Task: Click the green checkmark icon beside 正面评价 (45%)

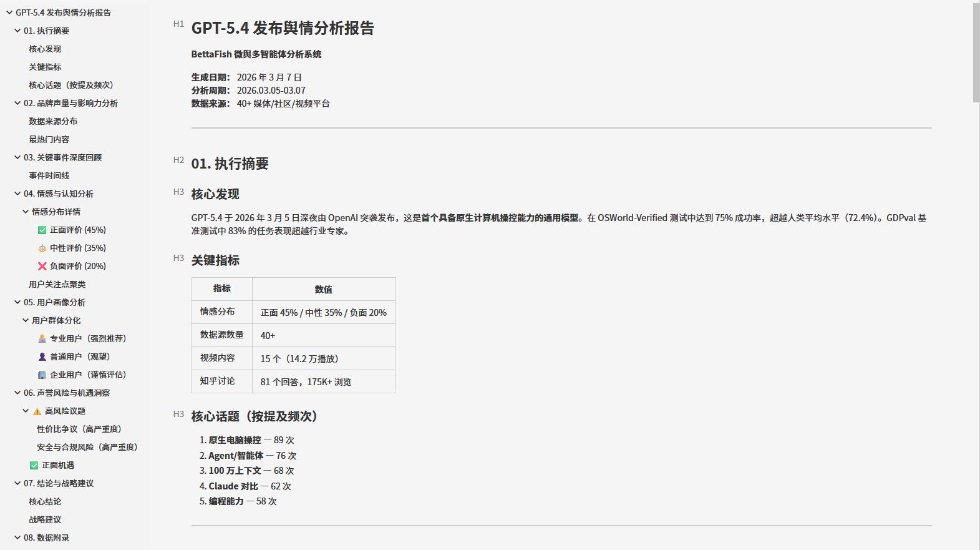Action: (42, 230)
